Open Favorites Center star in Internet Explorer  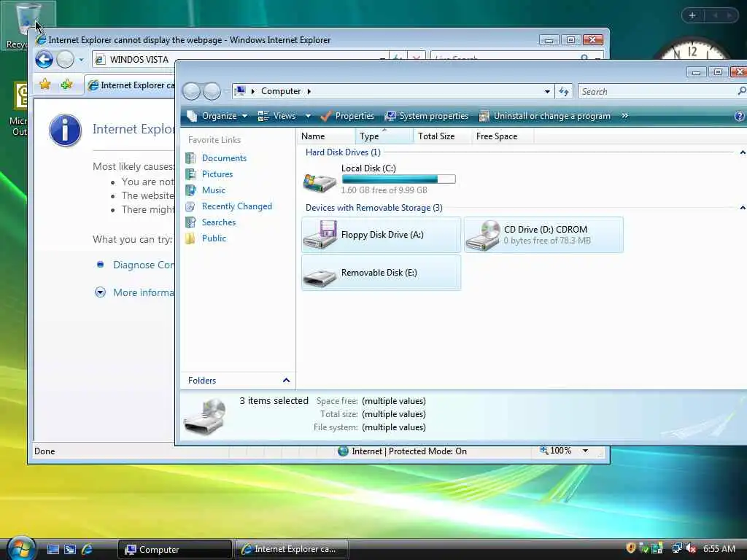(44, 85)
